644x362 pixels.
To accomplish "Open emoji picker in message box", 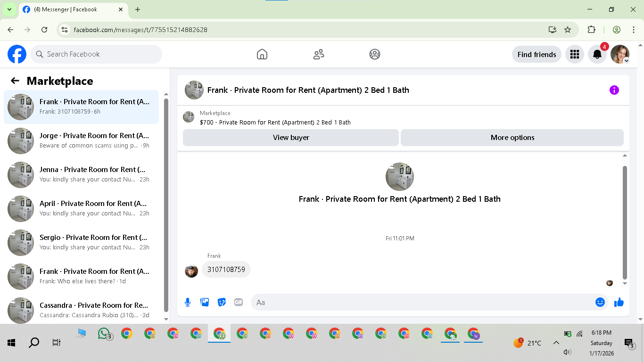I will (600, 302).
